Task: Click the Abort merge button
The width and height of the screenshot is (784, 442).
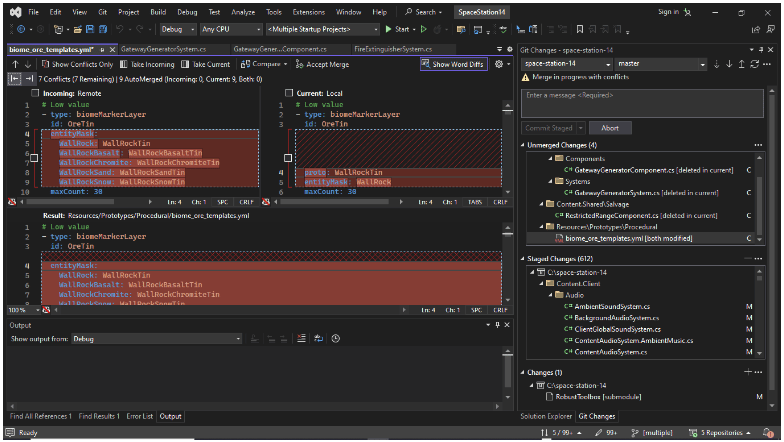Action: 610,128
